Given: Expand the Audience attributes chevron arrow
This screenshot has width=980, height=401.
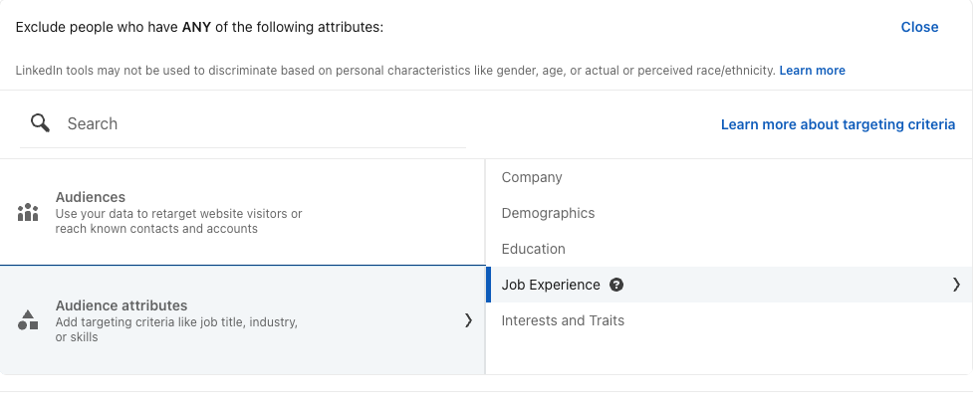Looking at the screenshot, I should coord(468,320).
